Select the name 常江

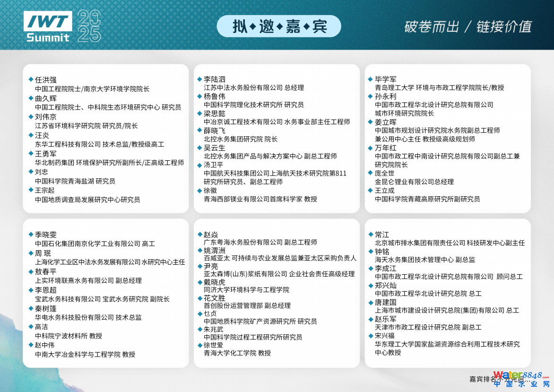(382, 235)
